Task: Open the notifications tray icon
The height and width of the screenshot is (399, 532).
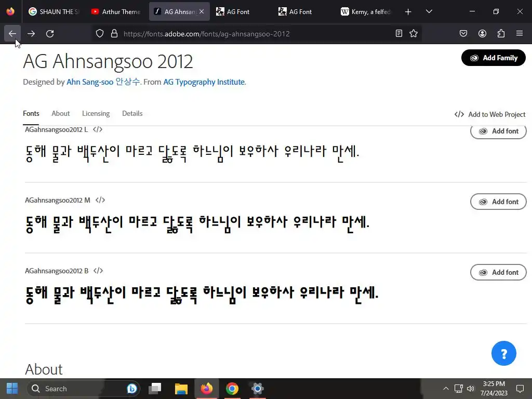Action: [520, 389]
